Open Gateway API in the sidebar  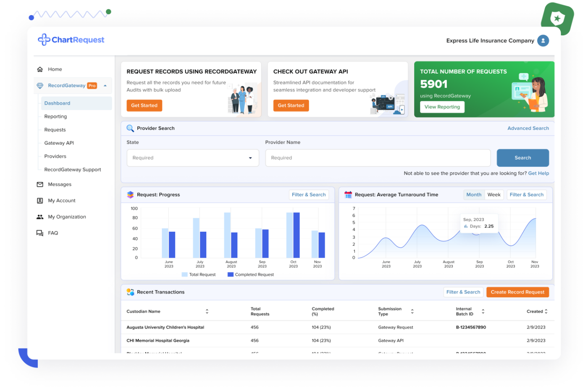pyautogui.click(x=59, y=143)
